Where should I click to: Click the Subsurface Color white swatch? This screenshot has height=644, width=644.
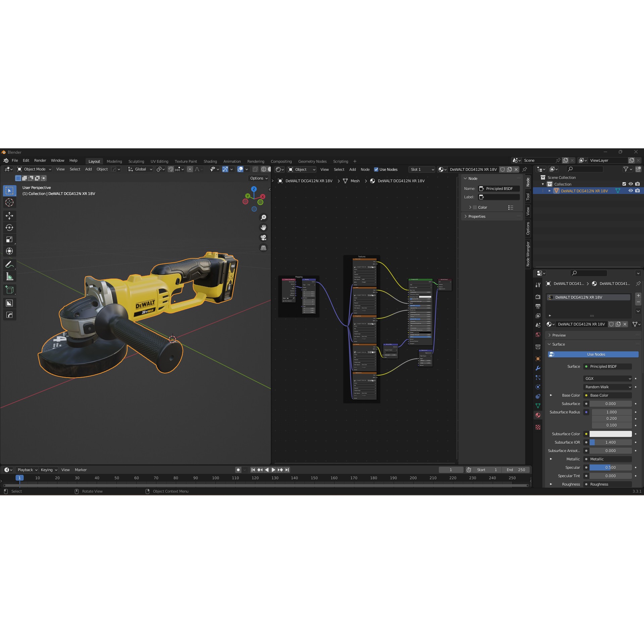pyautogui.click(x=611, y=434)
